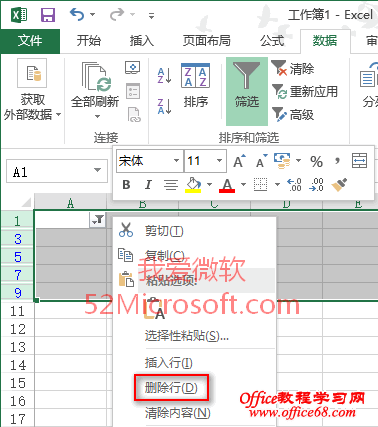378x427 pixels.
Task: Center align text in mini toolbar
Action: tap(171, 184)
